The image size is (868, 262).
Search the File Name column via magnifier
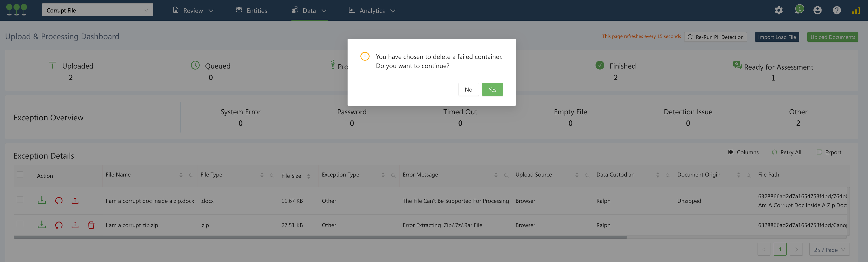191,175
